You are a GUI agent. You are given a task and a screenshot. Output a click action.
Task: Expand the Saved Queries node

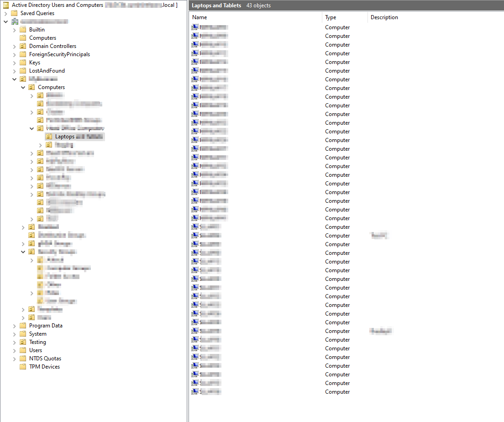[6, 14]
